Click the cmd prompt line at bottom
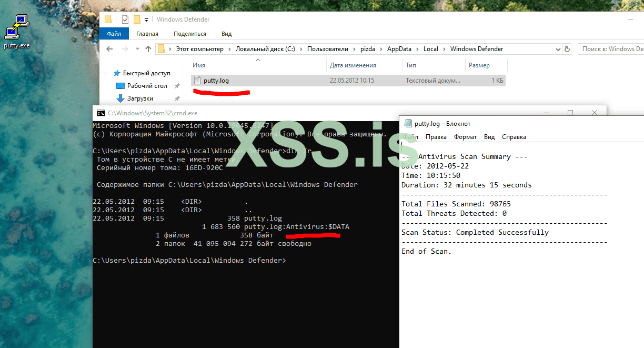 click(x=189, y=261)
